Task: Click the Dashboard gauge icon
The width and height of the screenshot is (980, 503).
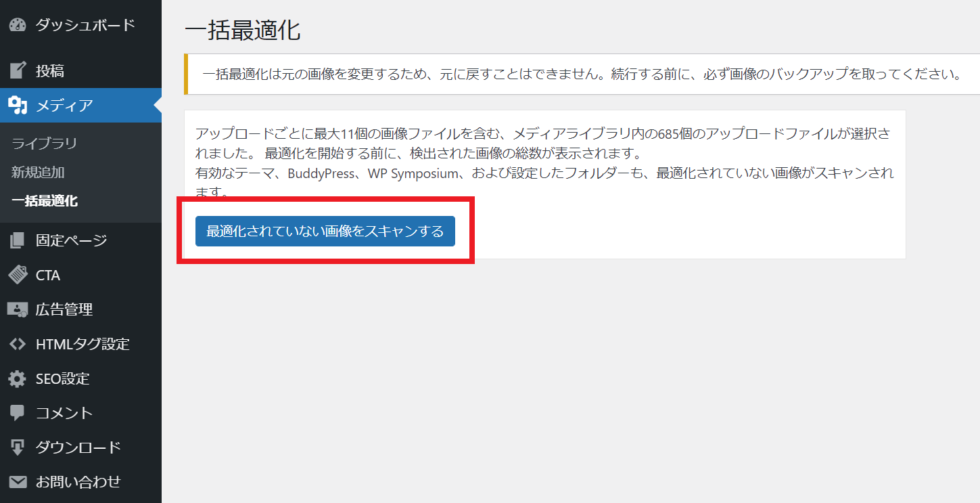Action: [18, 26]
